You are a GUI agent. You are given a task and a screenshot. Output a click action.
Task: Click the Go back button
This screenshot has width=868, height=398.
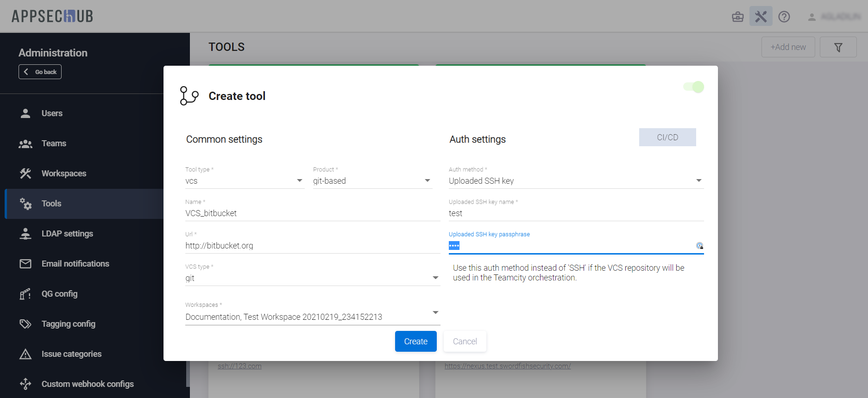coord(40,72)
